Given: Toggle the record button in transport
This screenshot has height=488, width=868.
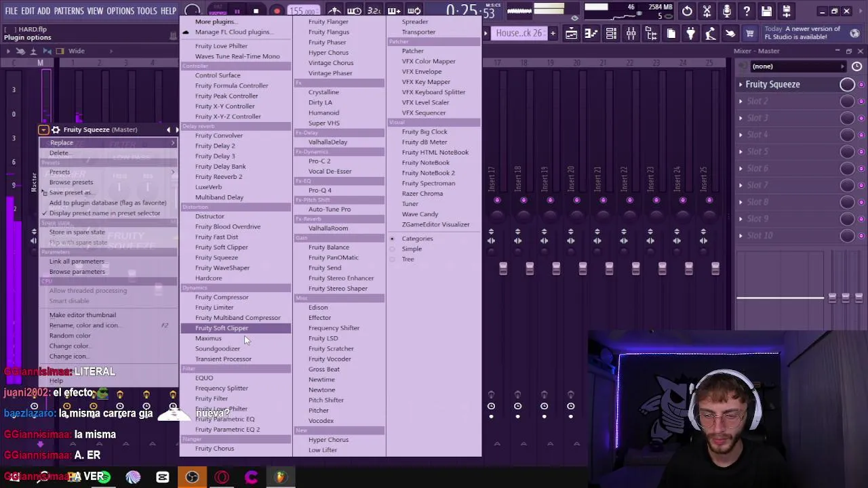Looking at the screenshot, I should click(x=277, y=11).
